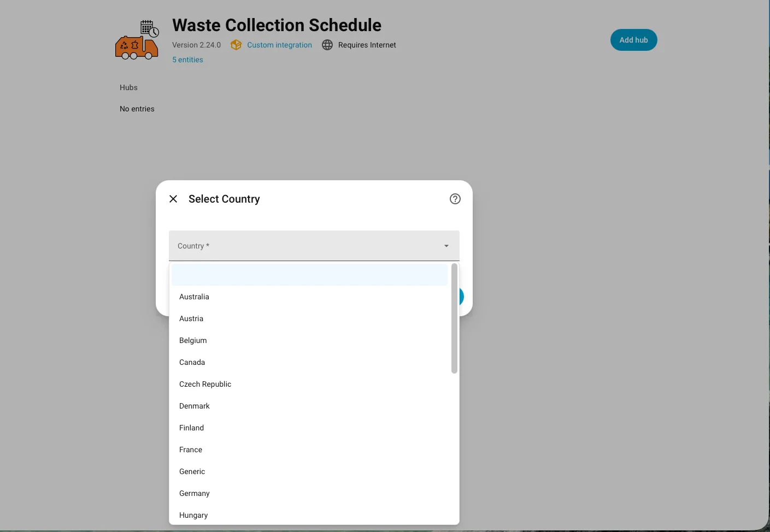This screenshot has height=532, width=770.
Task: Choose the Generic option
Action: tap(309, 471)
